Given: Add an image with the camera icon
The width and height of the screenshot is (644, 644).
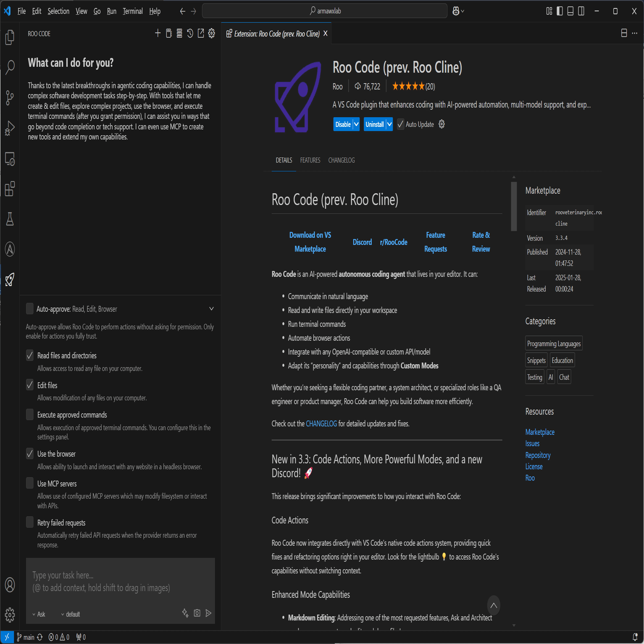Looking at the screenshot, I should (197, 613).
